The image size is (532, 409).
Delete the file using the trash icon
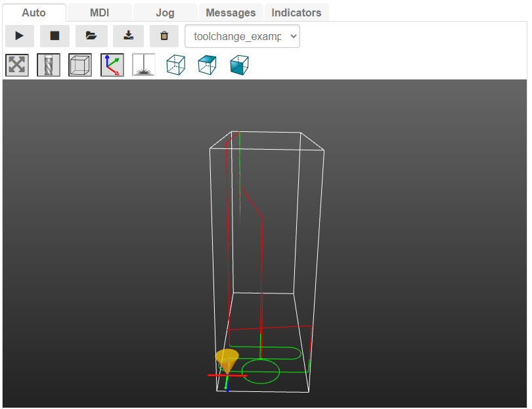coord(164,36)
